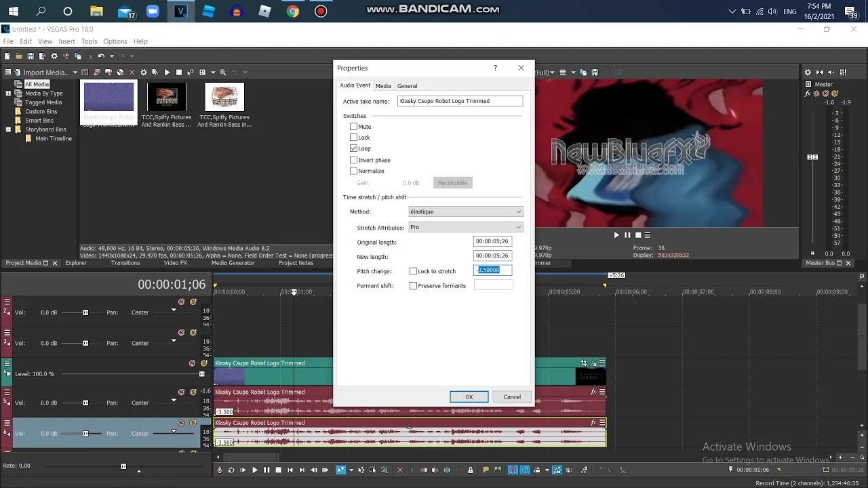Check the Mute switch
The width and height of the screenshot is (868, 488).
[353, 127]
